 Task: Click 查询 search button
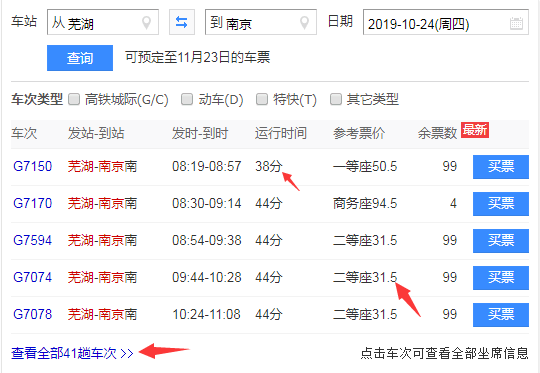pyautogui.click(x=80, y=58)
